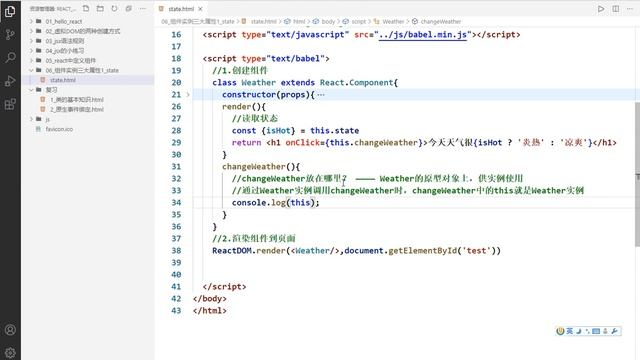Split the editor to the right
The image size is (640, 360).
pyautogui.click(x=616, y=9)
